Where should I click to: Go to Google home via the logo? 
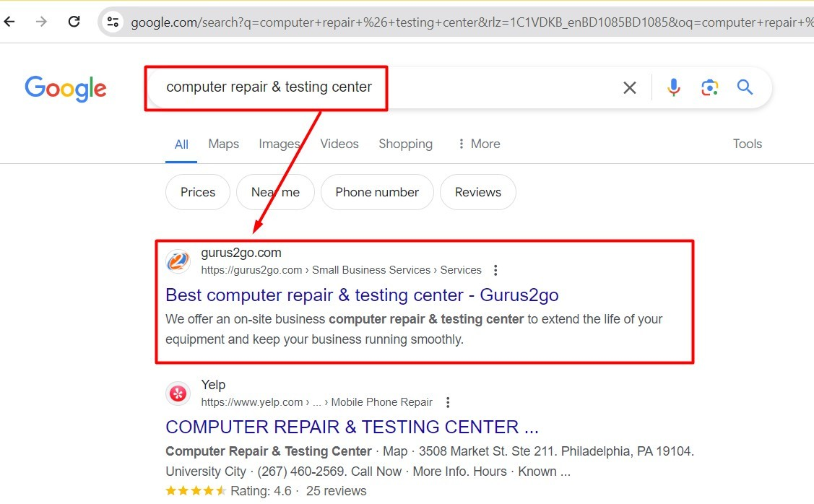click(66, 89)
